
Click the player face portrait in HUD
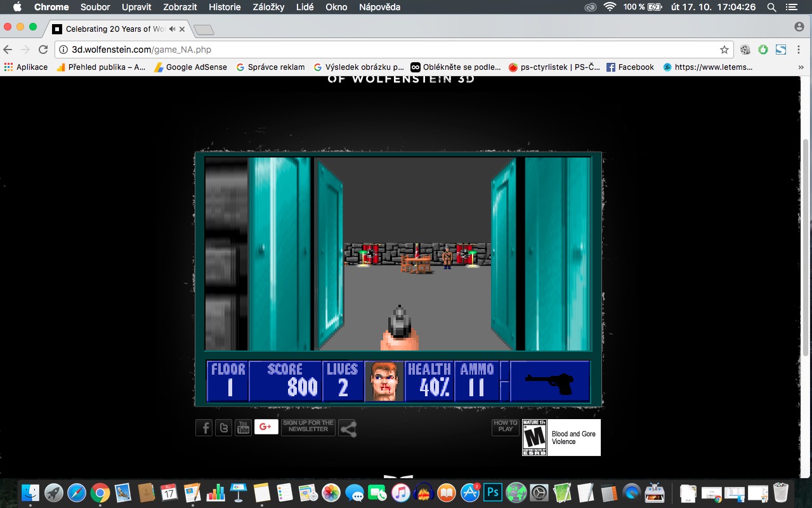pos(384,382)
